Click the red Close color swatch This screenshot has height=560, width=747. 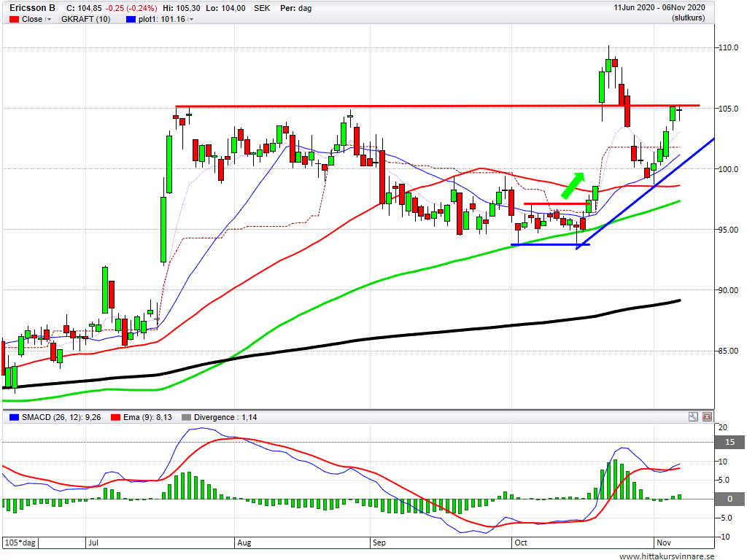(x=14, y=19)
